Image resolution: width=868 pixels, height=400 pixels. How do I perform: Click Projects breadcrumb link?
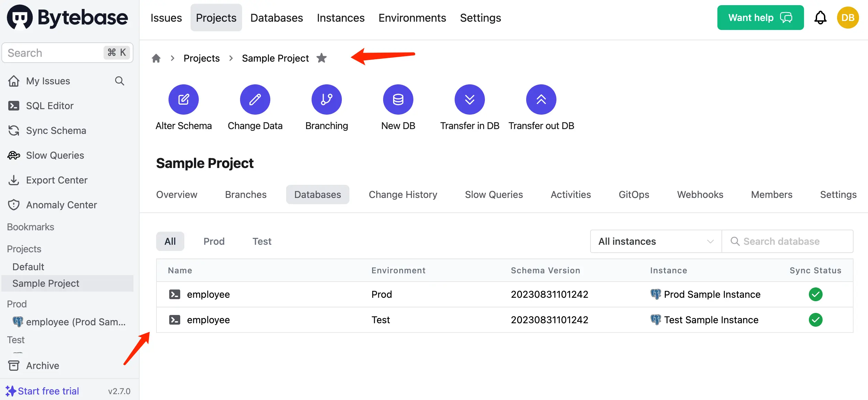pyautogui.click(x=202, y=58)
